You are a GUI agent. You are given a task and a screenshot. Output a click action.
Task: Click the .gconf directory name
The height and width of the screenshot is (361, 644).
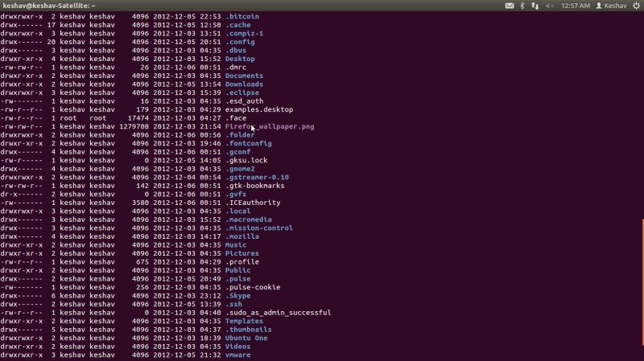coord(237,152)
